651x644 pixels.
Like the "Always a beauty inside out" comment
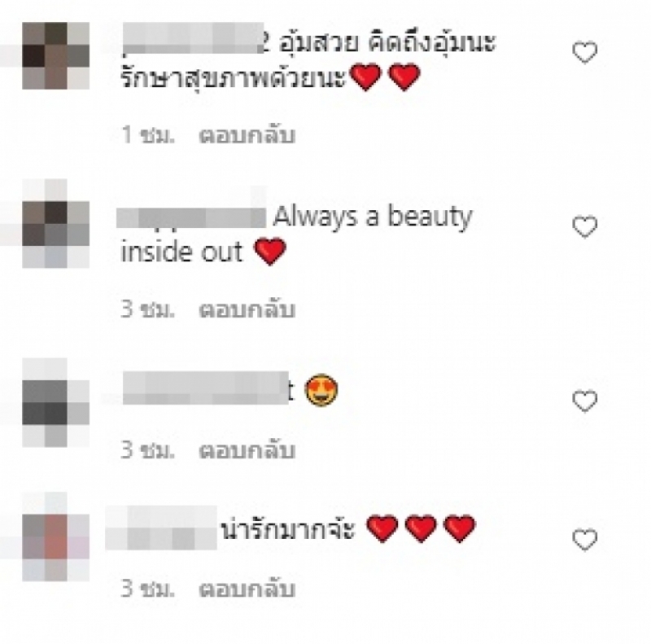(584, 227)
